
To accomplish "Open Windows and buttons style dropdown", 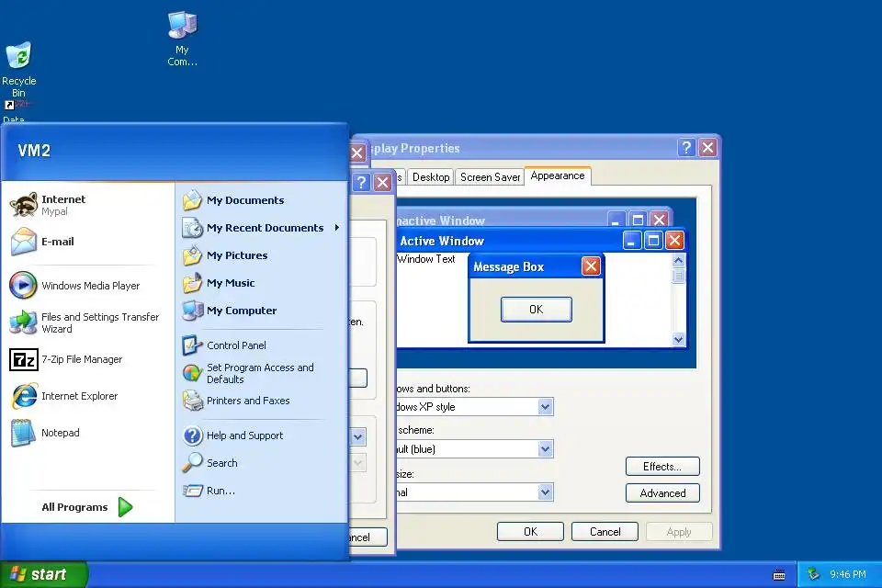I will pos(545,406).
